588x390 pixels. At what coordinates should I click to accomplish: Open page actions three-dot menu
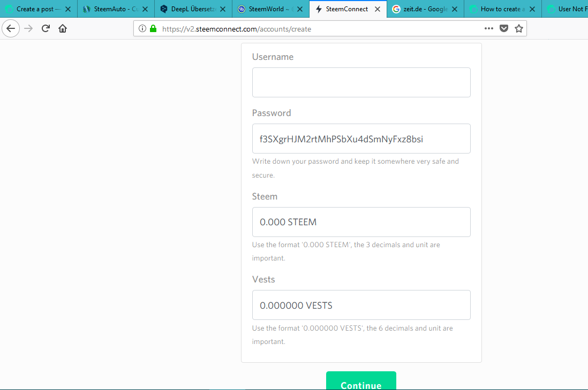pos(488,28)
